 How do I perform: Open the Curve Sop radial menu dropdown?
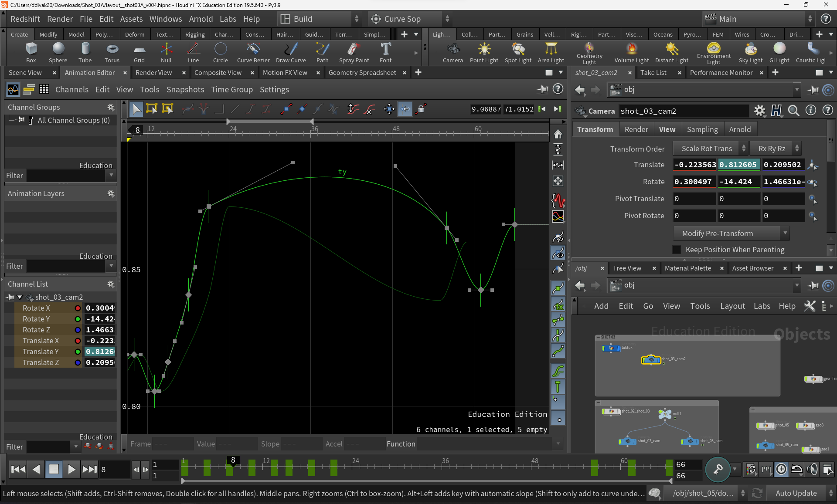410,19
